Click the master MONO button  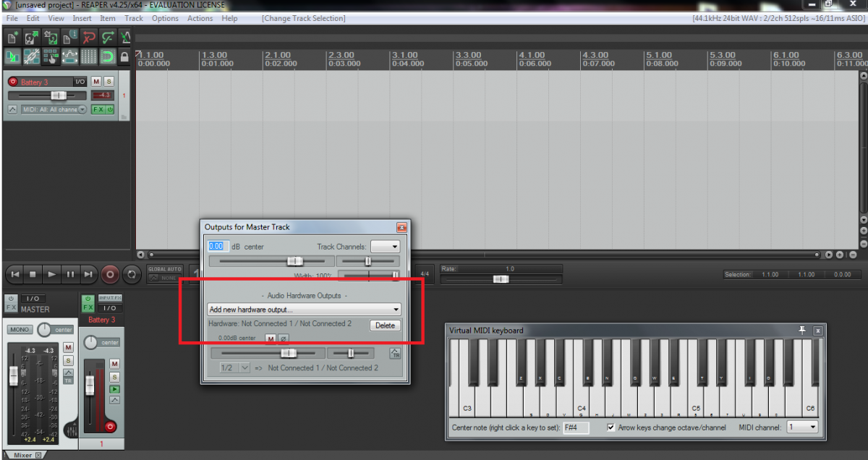click(20, 330)
